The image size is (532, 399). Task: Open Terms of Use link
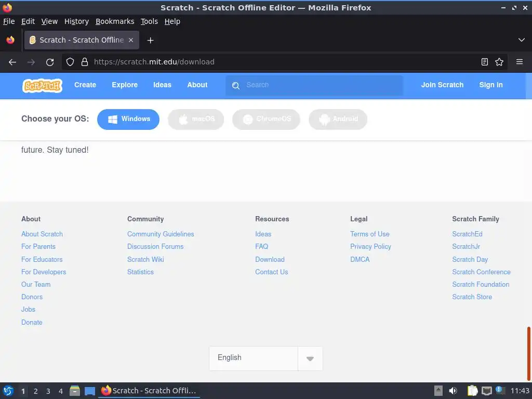click(x=370, y=234)
